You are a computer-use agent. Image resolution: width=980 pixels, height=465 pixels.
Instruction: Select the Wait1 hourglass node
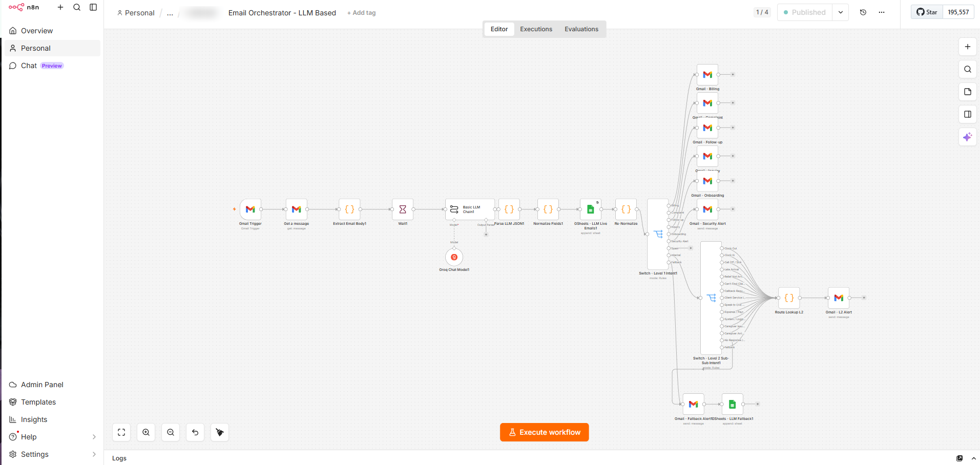403,209
